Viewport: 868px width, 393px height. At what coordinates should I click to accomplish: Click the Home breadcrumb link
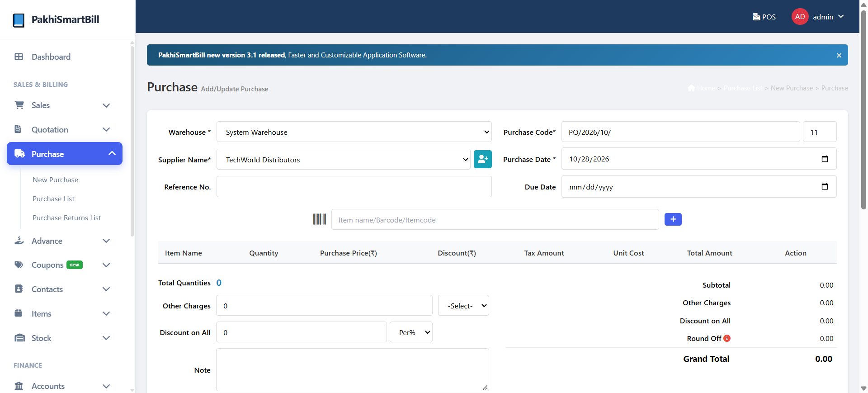(x=702, y=88)
